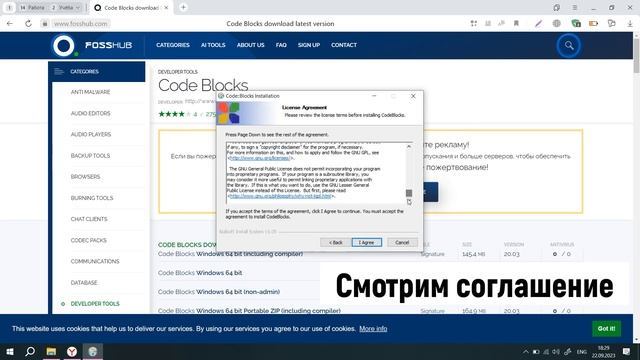Open the gnu.org licenses link in agreement
Image resolution: width=640 pixels, height=360 pixels.
click(x=260, y=158)
